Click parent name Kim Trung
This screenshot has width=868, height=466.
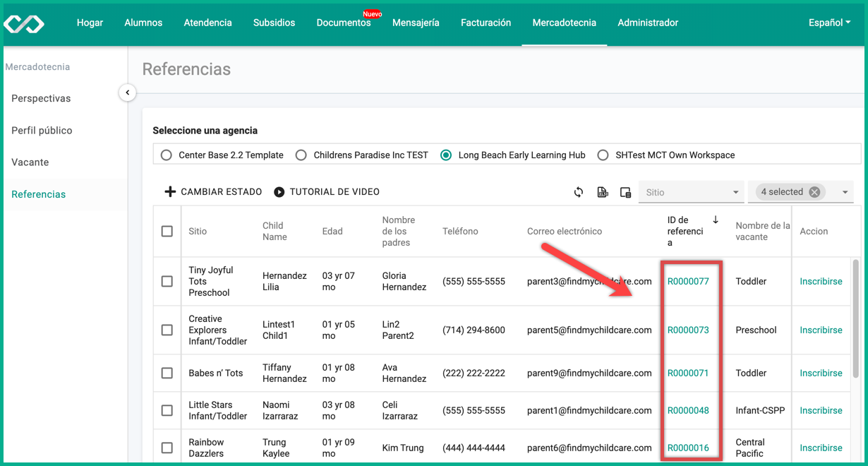pos(403,448)
